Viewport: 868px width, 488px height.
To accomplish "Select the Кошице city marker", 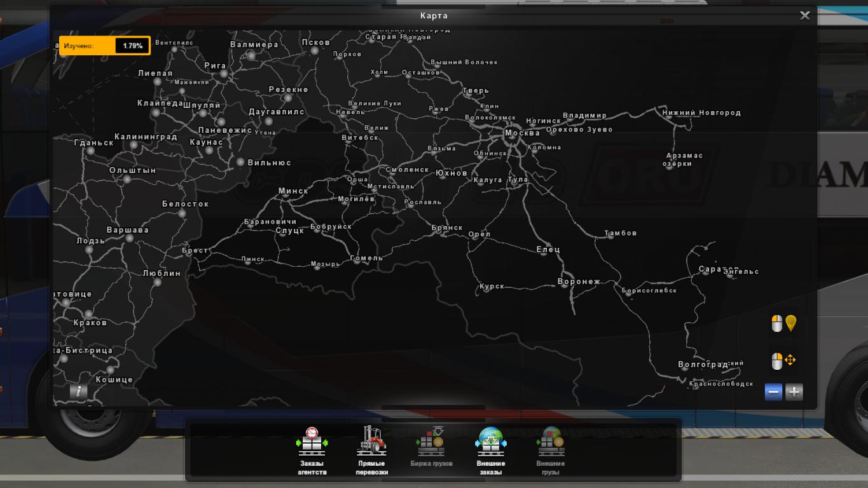I will pyautogui.click(x=111, y=370).
